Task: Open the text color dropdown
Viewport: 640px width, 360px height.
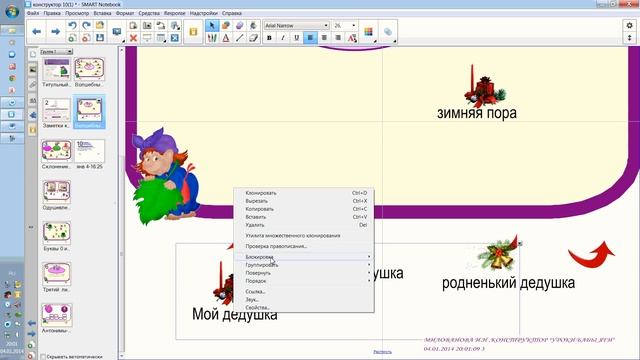Action: click(x=352, y=38)
